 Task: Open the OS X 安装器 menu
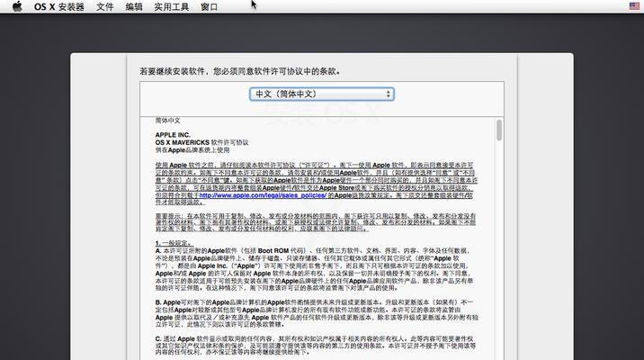tap(59, 7)
